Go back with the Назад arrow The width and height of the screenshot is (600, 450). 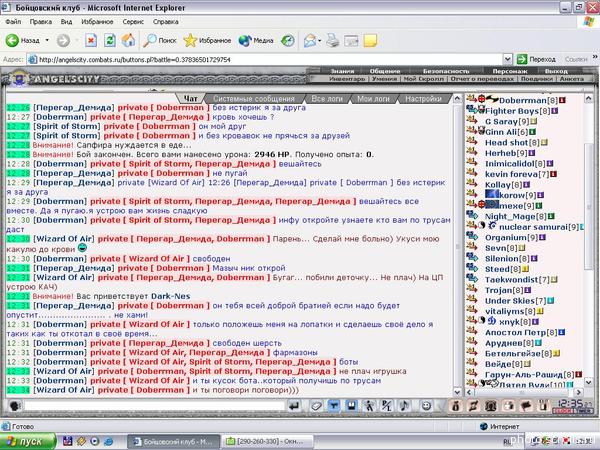22,41
